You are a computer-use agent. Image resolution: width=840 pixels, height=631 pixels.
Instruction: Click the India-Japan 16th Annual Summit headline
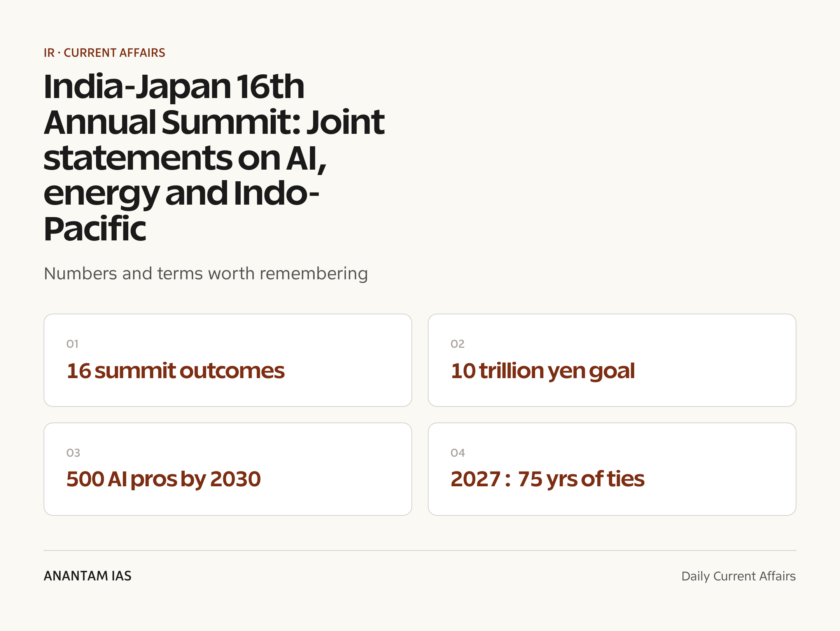tap(214, 157)
